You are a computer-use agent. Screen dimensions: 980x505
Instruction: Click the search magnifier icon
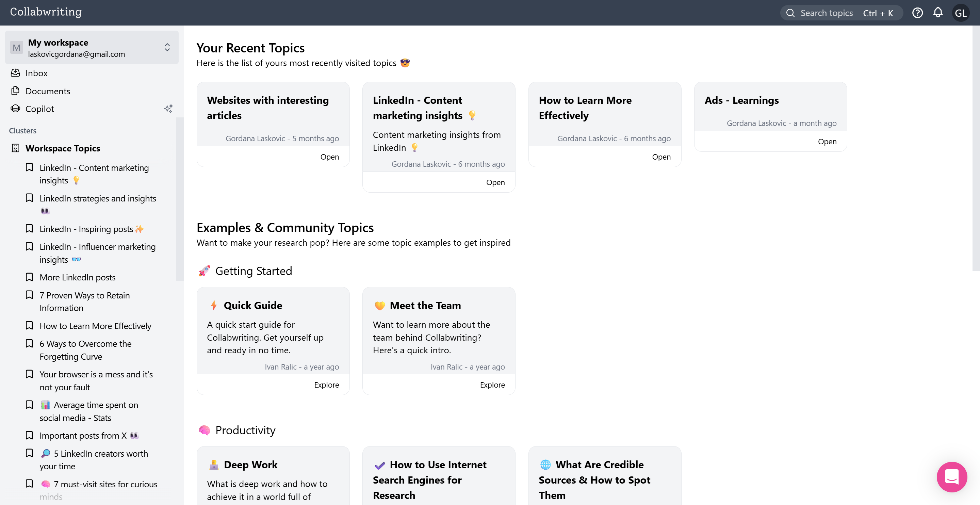click(790, 13)
